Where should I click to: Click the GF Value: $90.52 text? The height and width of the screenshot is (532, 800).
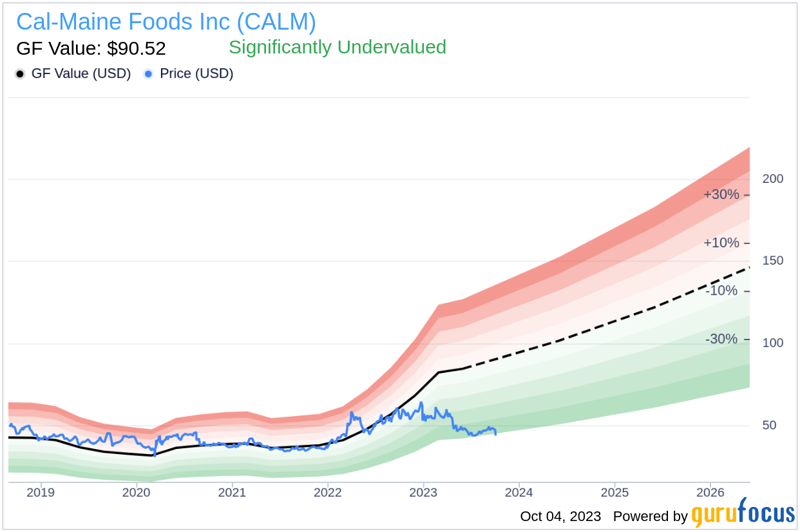[91, 48]
